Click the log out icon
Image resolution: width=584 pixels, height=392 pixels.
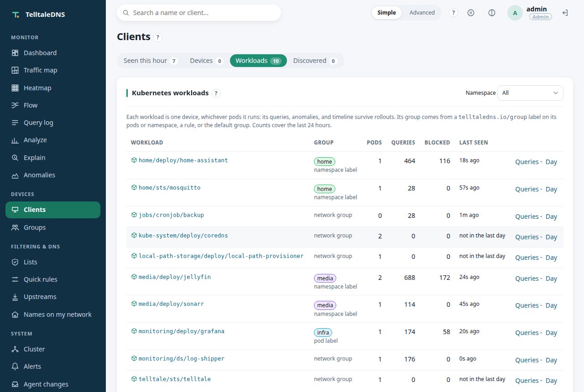point(565,13)
